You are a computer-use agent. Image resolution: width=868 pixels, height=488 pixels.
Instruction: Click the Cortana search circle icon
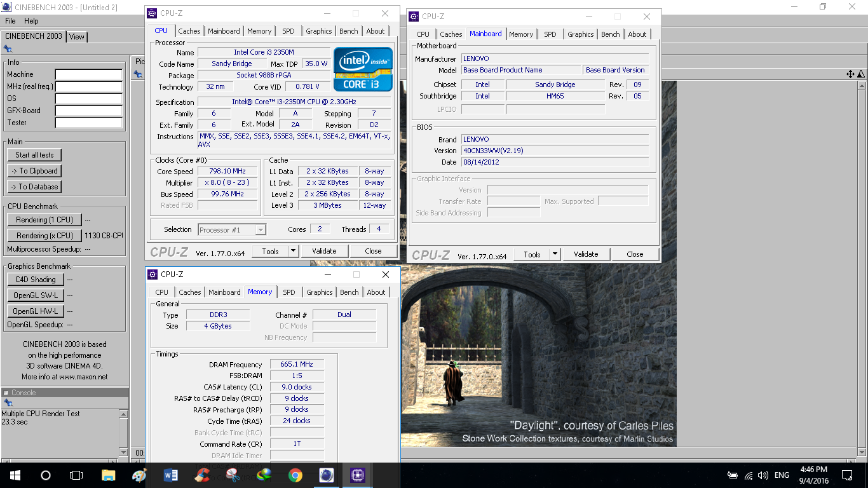(x=46, y=475)
